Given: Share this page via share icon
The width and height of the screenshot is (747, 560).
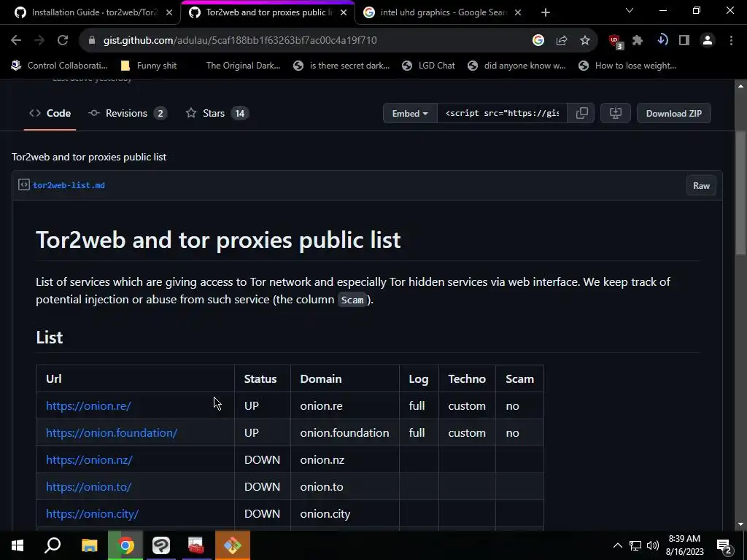Looking at the screenshot, I should pos(562,41).
